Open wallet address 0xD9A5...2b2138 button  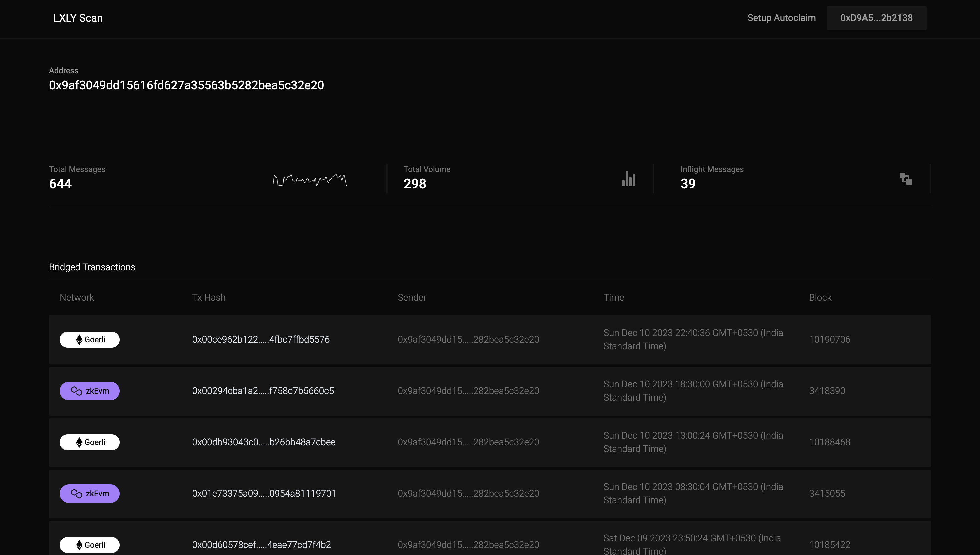tap(876, 18)
